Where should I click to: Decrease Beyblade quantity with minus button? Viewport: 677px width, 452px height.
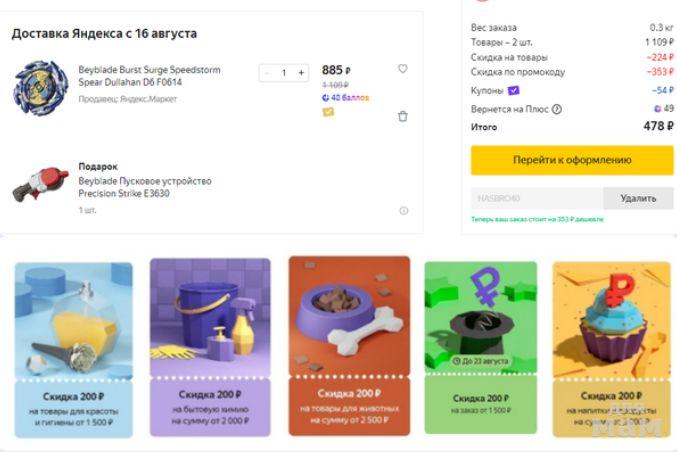[267, 73]
